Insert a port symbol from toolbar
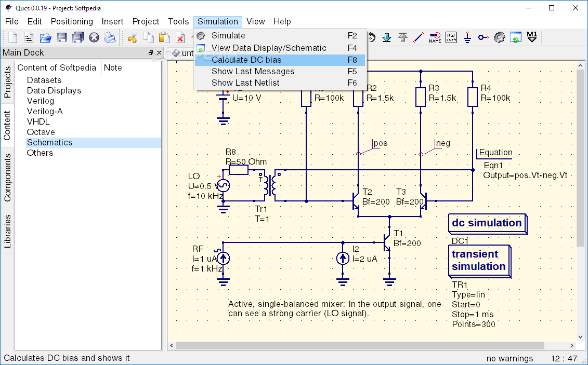The height and width of the screenshot is (365, 588). [484, 37]
